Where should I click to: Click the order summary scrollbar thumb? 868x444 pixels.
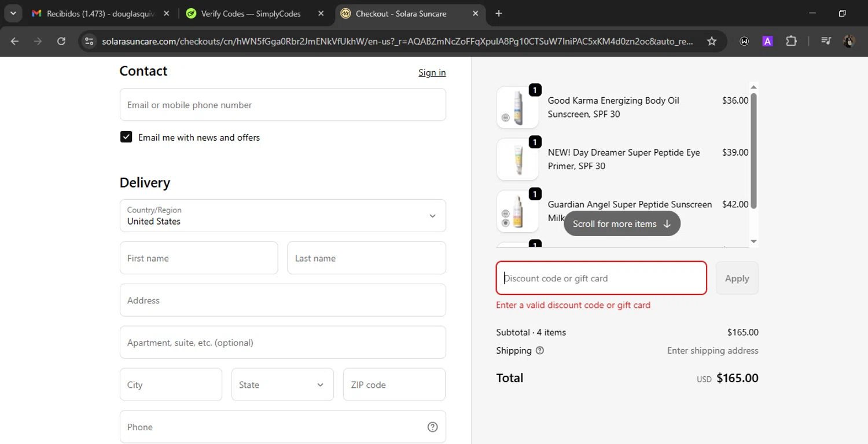(x=753, y=151)
